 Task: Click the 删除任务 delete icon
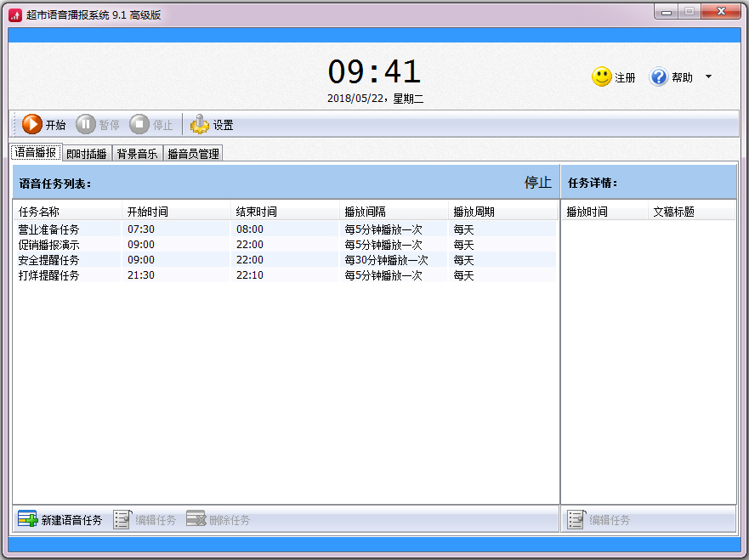point(196,519)
